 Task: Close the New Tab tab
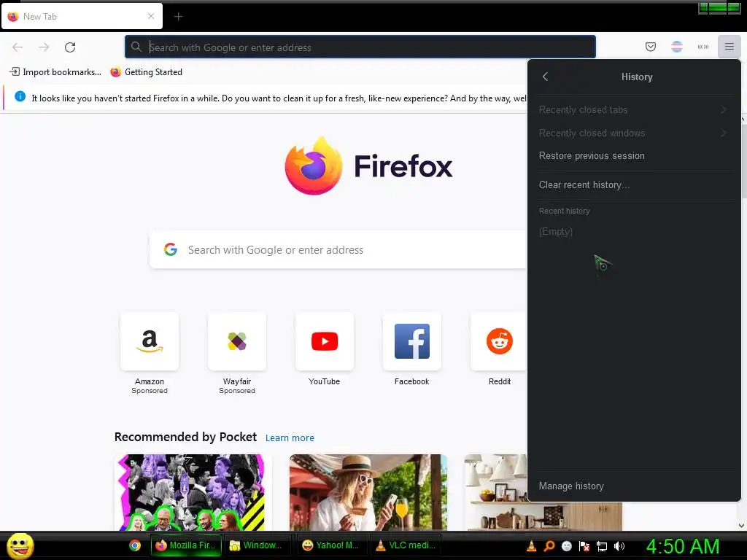(x=151, y=16)
